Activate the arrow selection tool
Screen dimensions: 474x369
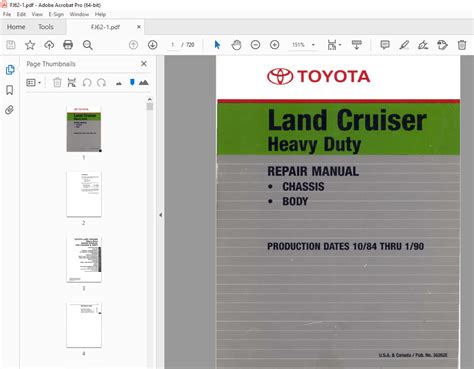tap(217, 45)
